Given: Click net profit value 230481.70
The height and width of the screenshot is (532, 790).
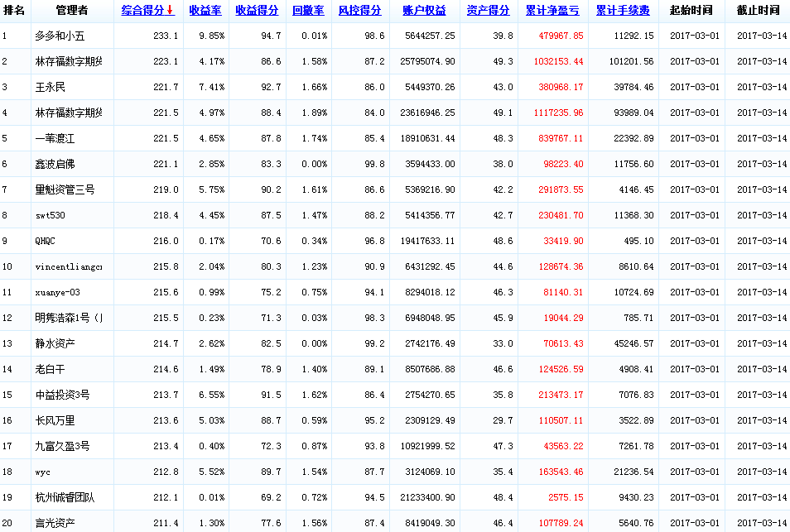Looking at the screenshot, I should pyautogui.click(x=561, y=215).
